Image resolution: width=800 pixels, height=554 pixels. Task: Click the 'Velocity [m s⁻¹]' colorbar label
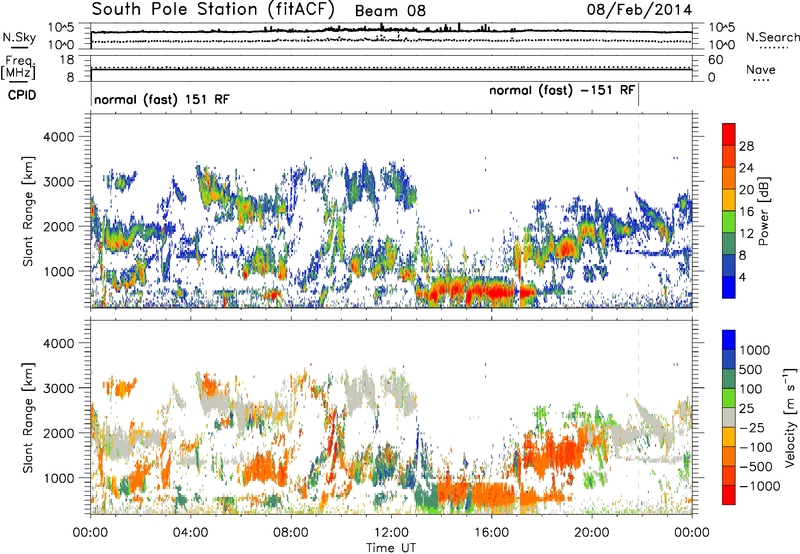pyautogui.click(x=790, y=417)
